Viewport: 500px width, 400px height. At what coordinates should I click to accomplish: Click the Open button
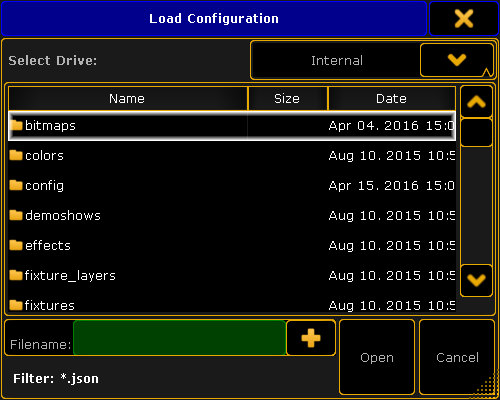[377, 357]
